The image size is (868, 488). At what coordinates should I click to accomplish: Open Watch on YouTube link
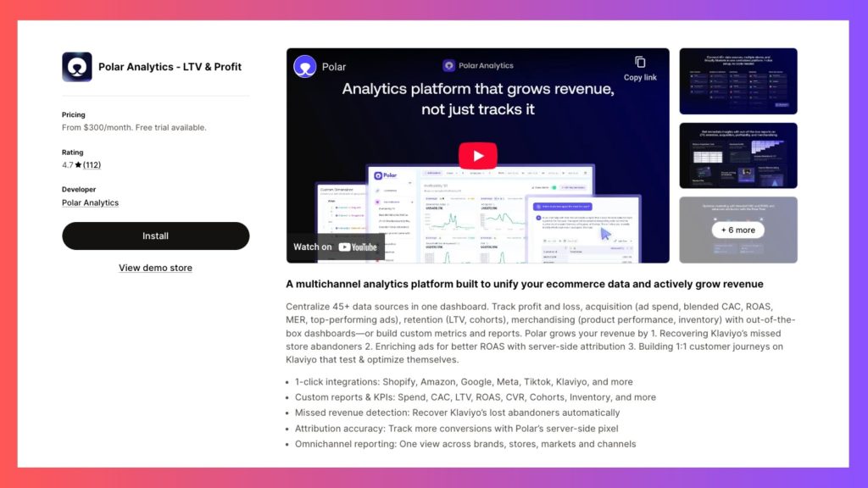click(336, 247)
